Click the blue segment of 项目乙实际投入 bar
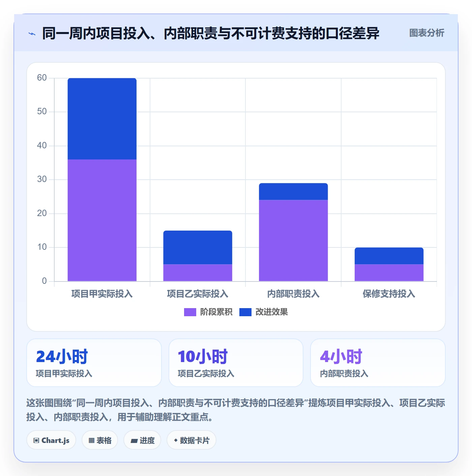 pos(198,247)
